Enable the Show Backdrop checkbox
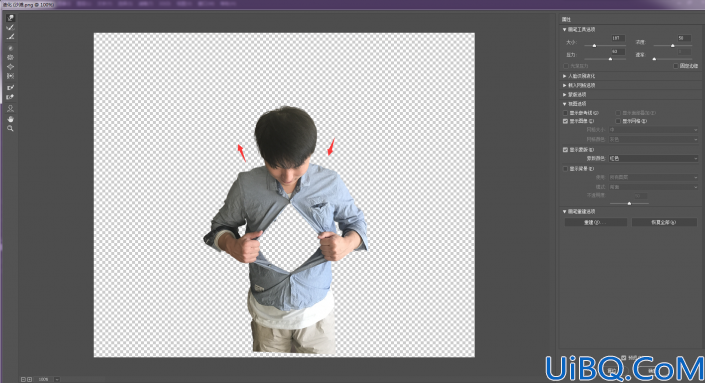This screenshot has width=705, height=383. pos(566,169)
